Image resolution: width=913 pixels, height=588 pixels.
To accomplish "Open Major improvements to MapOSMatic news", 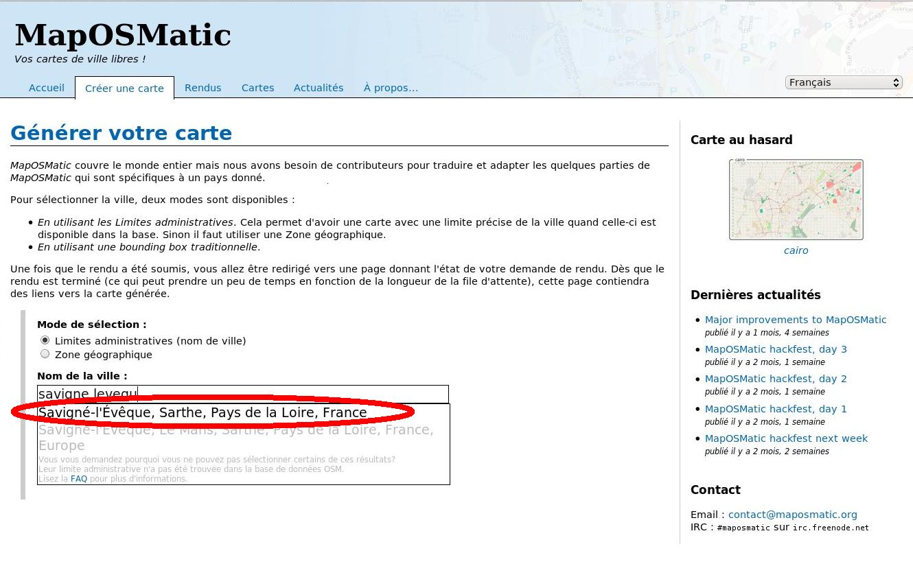I will [796, 320].
